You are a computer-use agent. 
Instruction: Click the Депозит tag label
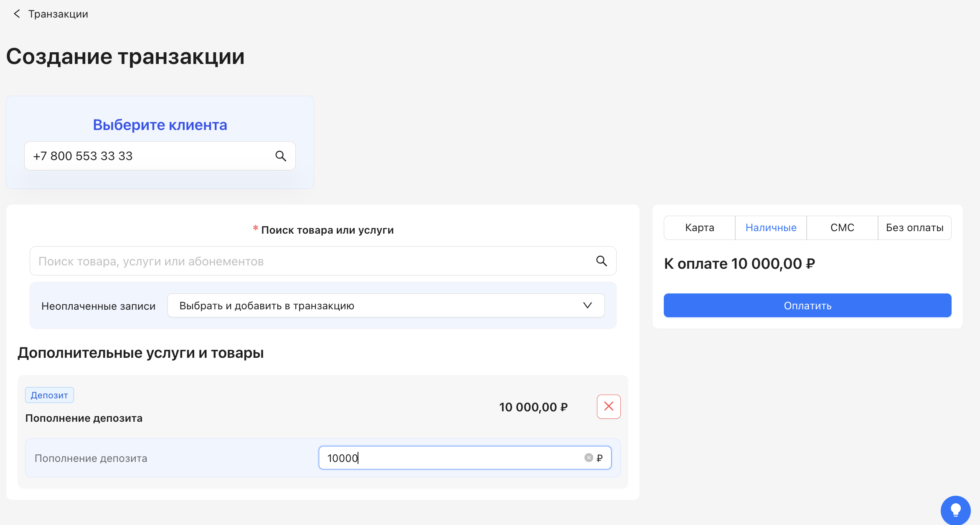coord(49,395)
